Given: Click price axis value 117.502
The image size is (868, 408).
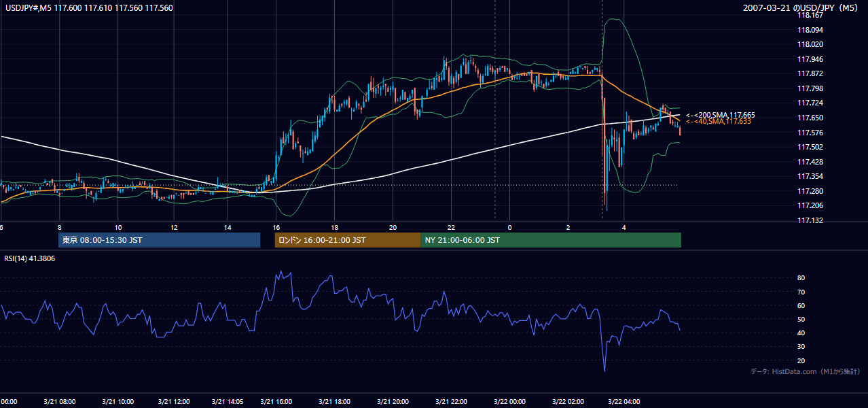Looking at the screenshot, I should (x=810, y=147).
